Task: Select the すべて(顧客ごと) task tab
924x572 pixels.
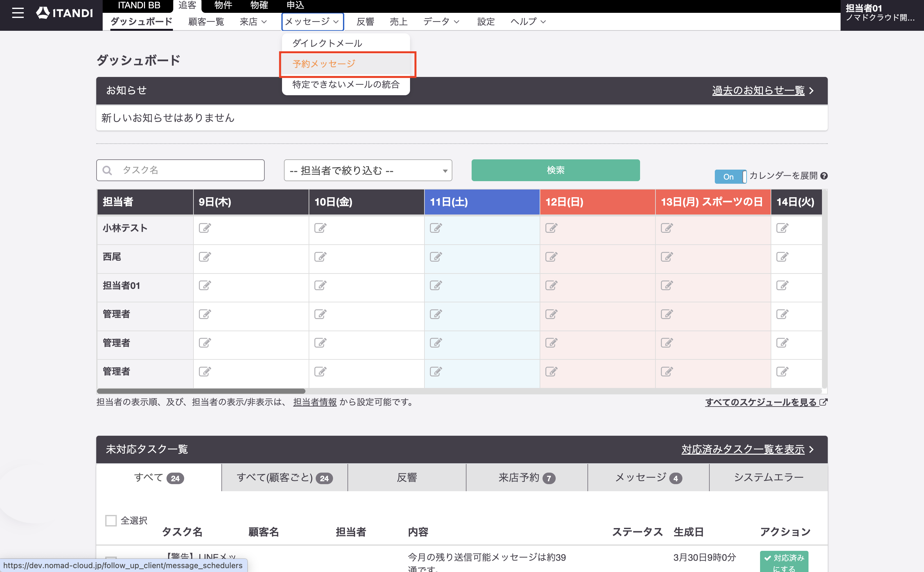Action: pyautogui.click(x=285, y=477)
